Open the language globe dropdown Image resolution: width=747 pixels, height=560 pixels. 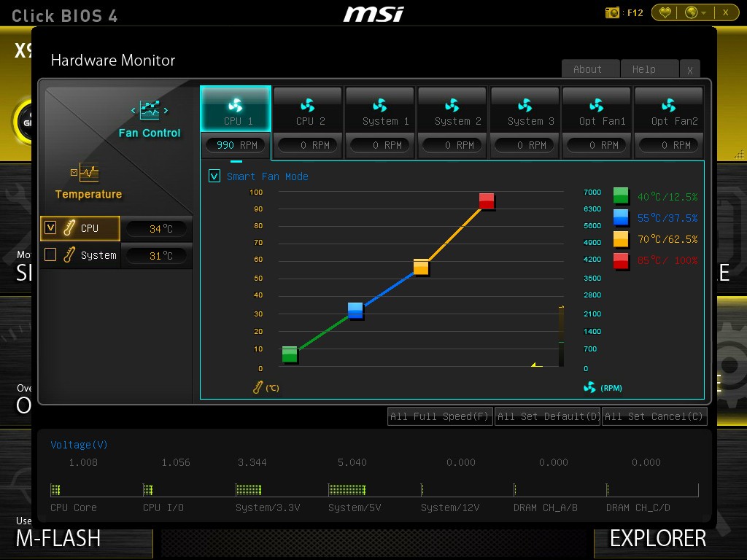695,12
